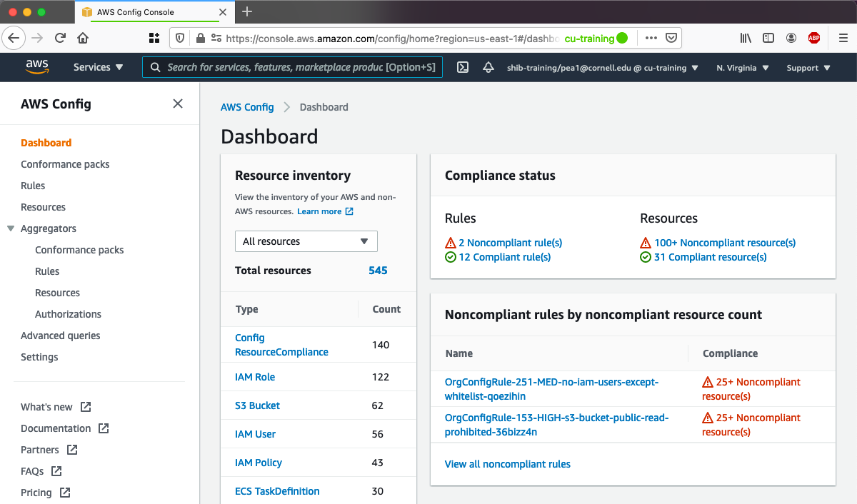Close the AWS Config side panel
Viewport: 857px width, 504px height.
click(178, 104)
